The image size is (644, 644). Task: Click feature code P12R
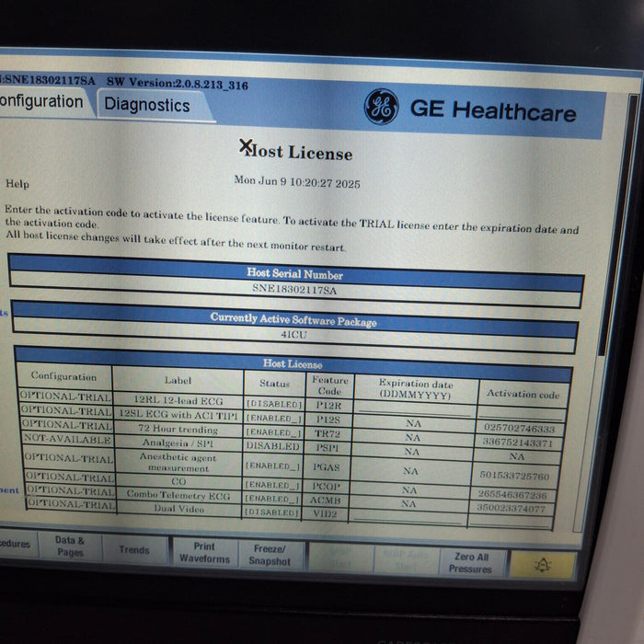pos(328,406)
